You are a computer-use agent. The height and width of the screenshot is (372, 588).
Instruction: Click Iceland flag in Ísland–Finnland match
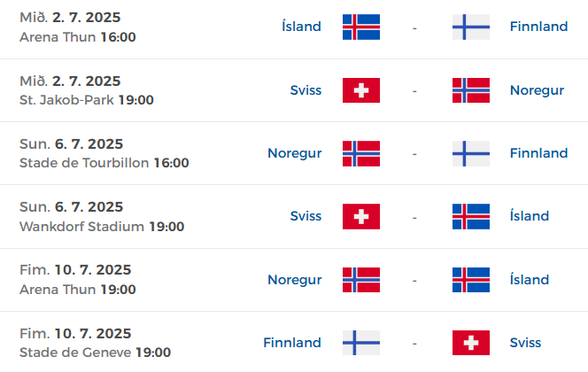(x=361, y=27)
